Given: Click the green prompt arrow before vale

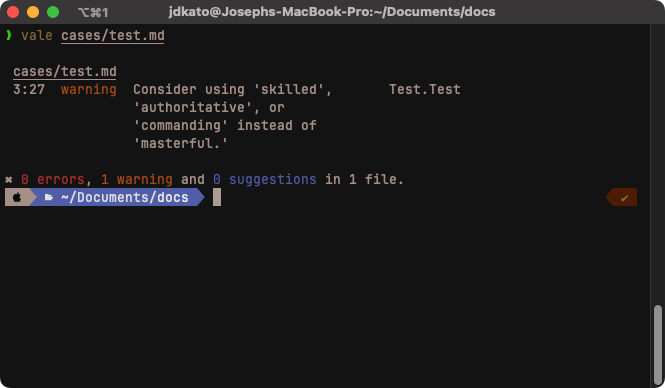Looking at the screenshot, I should tap(9, 35).
